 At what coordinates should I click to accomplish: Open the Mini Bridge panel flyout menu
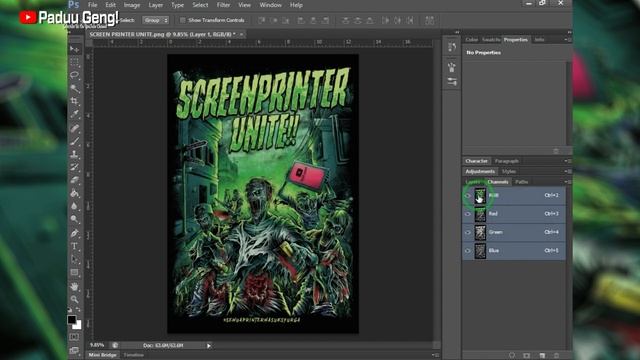(x=435, y=355)
